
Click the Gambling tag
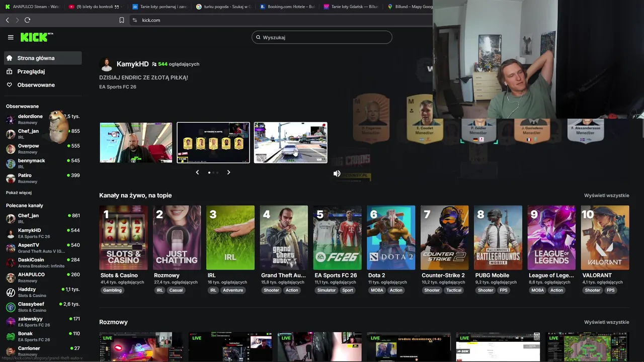(x=112, y=290)
